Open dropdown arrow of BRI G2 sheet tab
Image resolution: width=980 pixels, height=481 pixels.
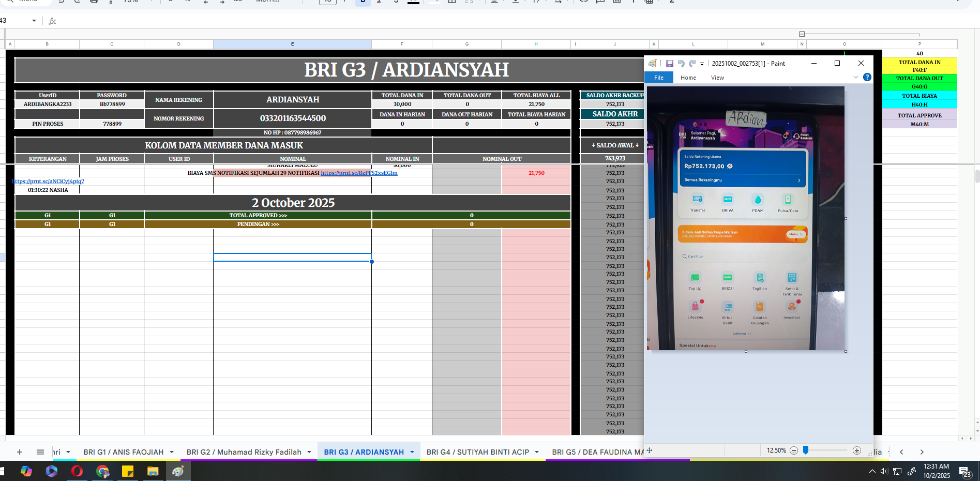click(309, 452)
